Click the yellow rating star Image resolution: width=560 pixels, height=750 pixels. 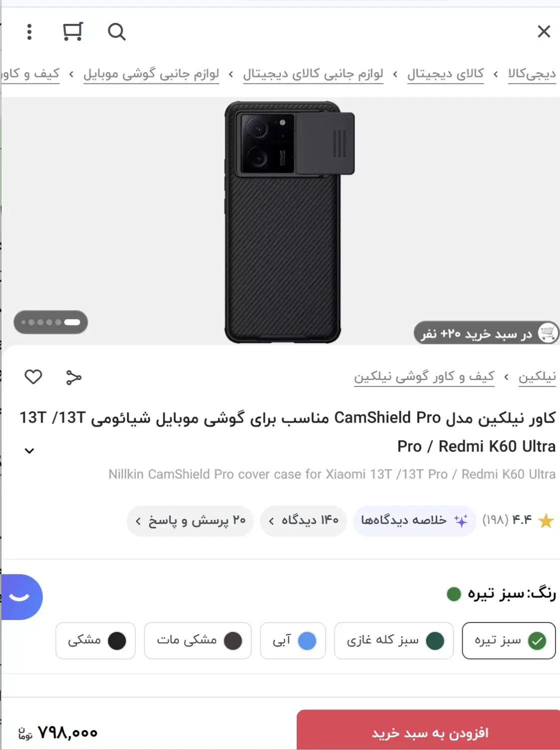546,521
